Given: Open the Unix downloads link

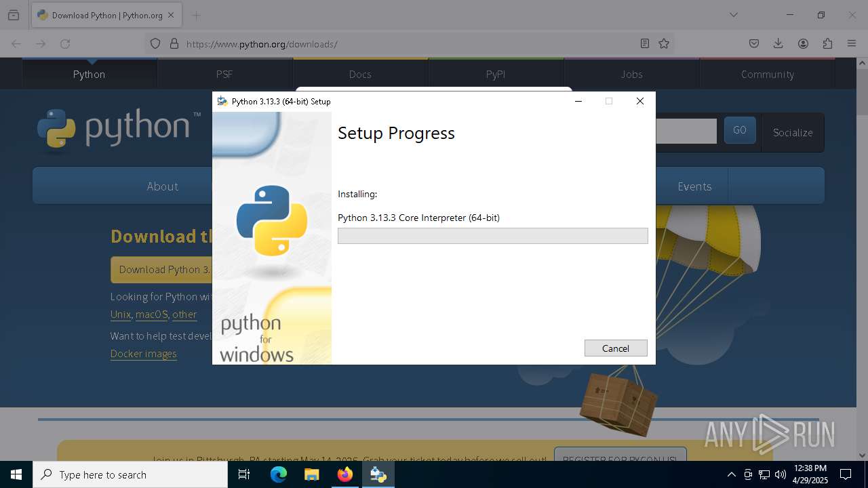Looking at the screenshot, I should pyautogui.click(x=121, y=314).
